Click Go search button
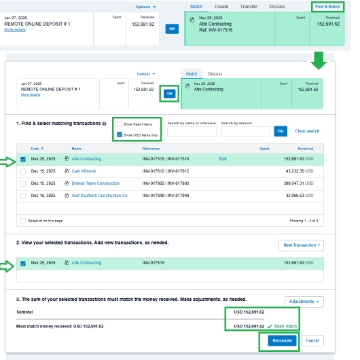 coord(280,131)
